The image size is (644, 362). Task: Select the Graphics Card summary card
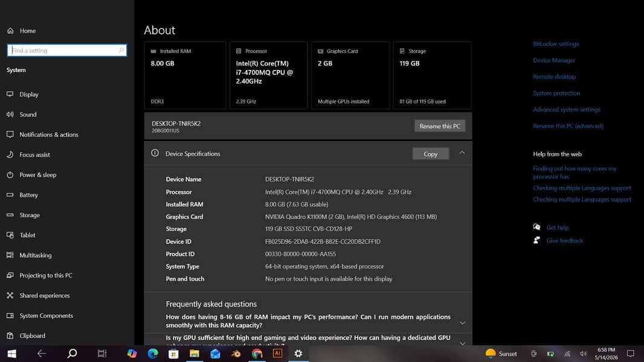click(x=350, y=75)
